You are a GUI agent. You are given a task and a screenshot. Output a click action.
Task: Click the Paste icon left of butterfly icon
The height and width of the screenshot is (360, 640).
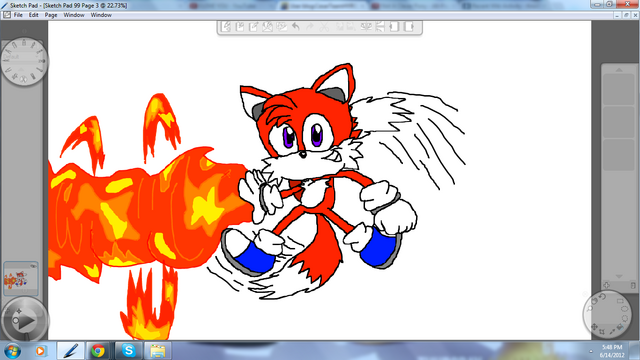pos(351,27)
